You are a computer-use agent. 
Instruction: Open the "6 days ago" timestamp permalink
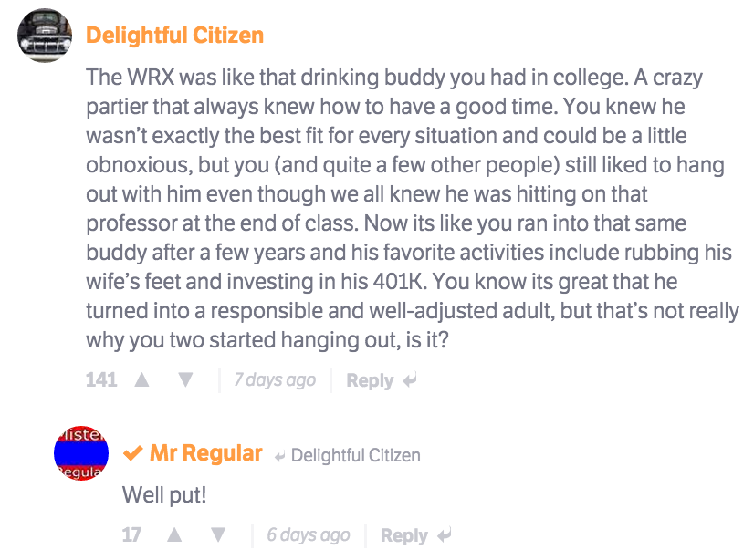click(309, 535)
